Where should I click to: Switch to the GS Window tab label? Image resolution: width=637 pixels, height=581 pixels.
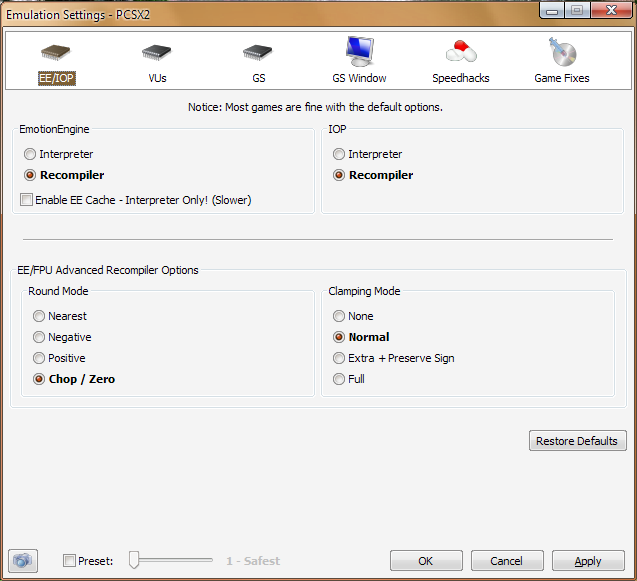(x=360, y=78)
